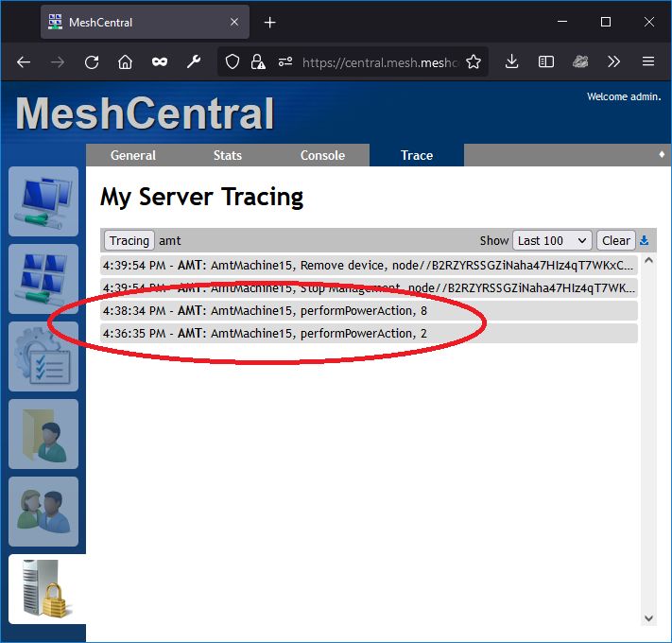Reload the page in the browser

(x=92, y=61)
